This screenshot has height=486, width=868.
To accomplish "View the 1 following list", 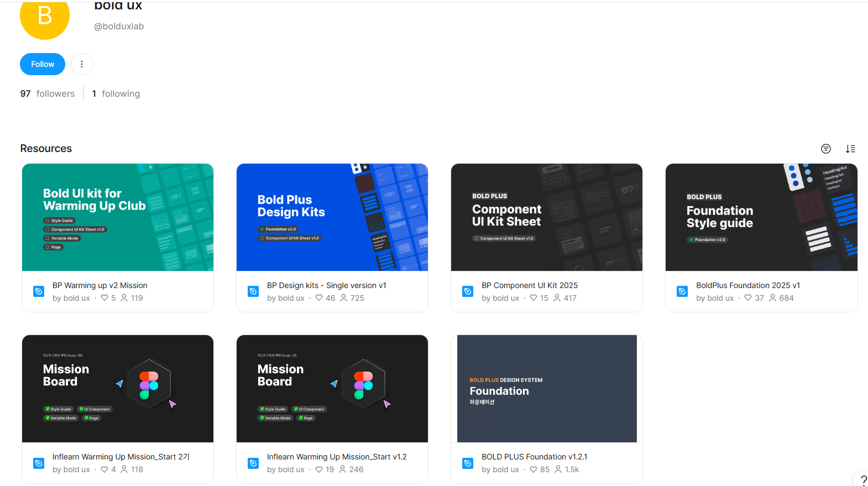I will (x=116, y=93).
